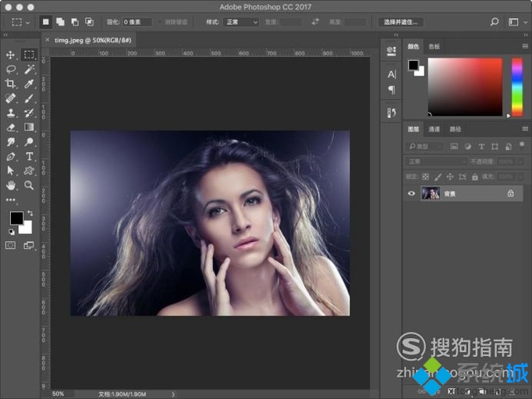Swap width and height values
Screen dimensions: 532x399
point(315,22)
